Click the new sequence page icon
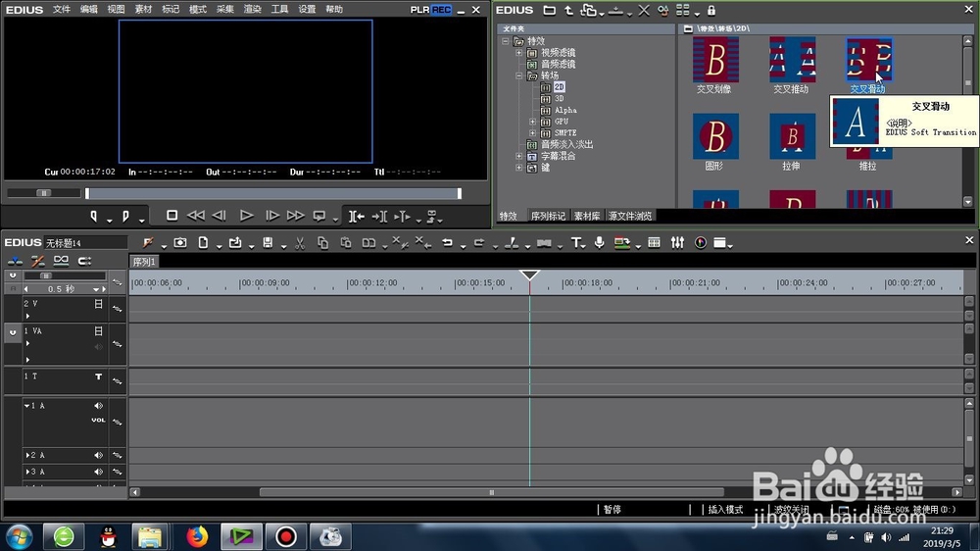The height and width of the screenshot is (551, 980). click(203, 243)
